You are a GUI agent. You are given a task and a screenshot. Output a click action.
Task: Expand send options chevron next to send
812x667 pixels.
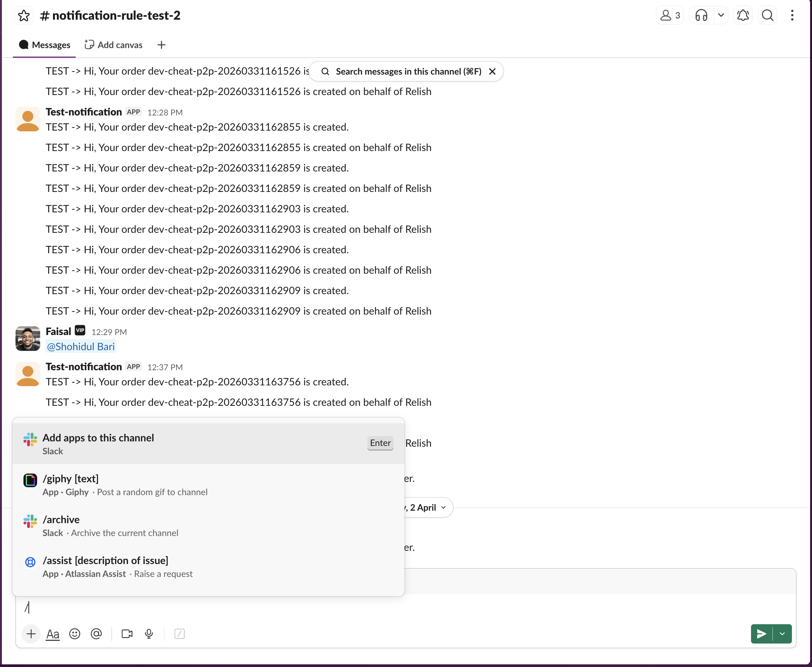click(x=782, y=634)
